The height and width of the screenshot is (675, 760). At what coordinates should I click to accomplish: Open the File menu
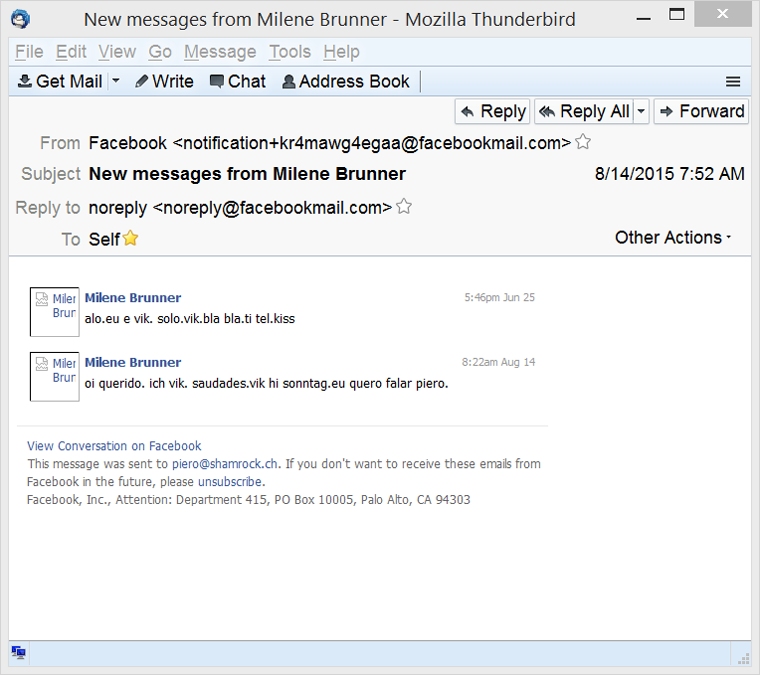[29, 52]
